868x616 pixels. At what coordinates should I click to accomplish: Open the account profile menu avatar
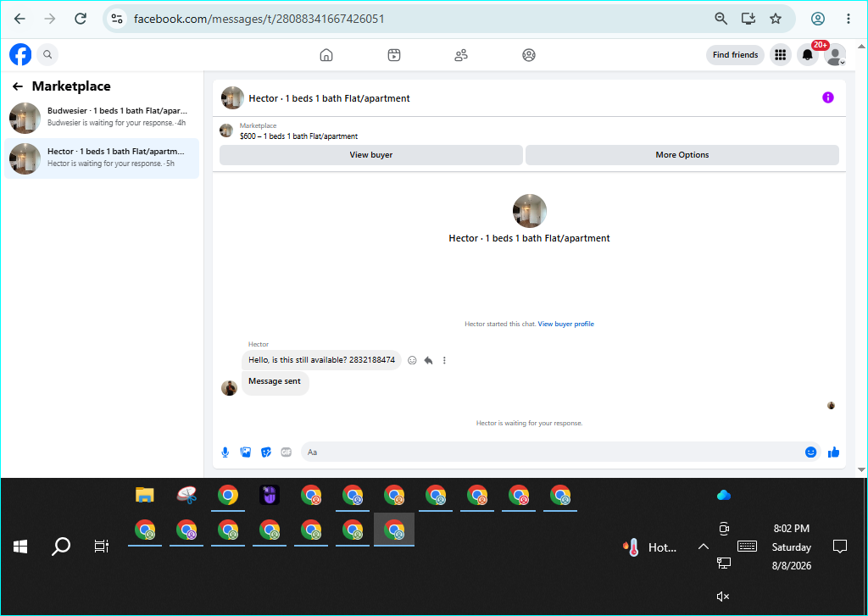coord(835,55)
